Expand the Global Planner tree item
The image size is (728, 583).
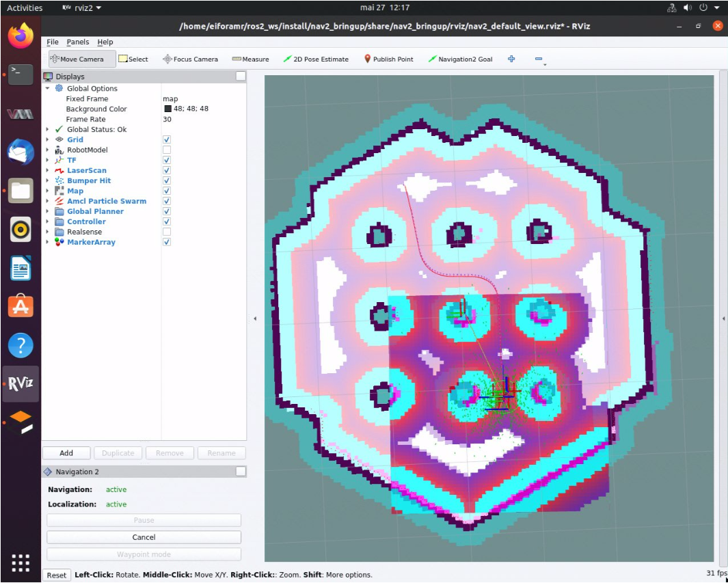point(47,212)
